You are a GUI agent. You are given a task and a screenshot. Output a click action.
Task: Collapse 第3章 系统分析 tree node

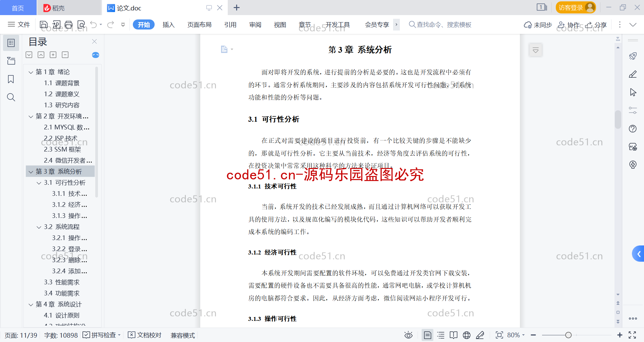[x=31, y=172]
